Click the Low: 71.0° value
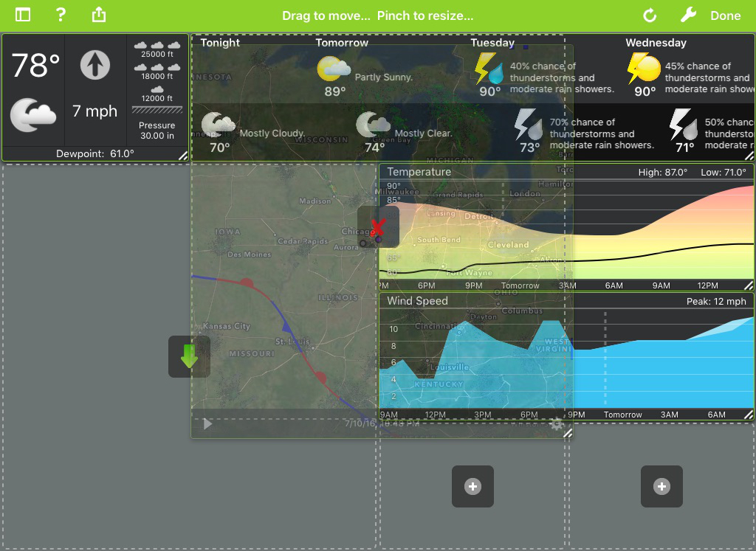Viewport: 756px width, 551px height. [x=724, y=172]
